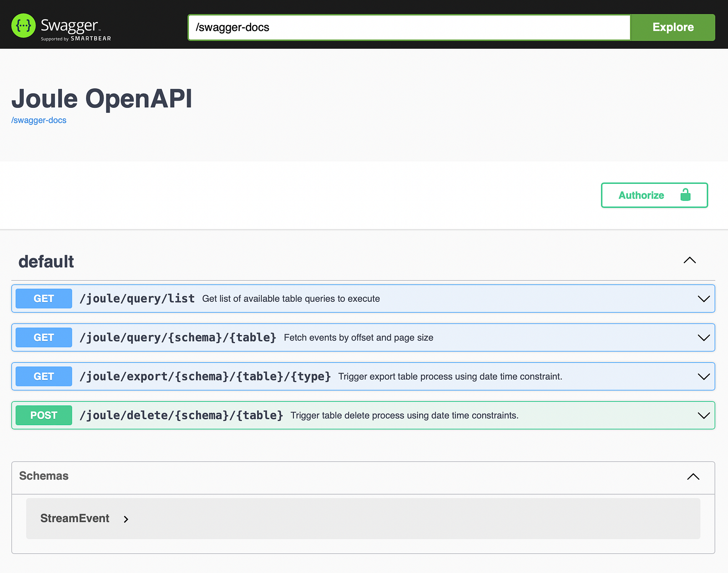Collapse the default section with its chevron
The image size is (728, 573).
click(x=690, y=260)
